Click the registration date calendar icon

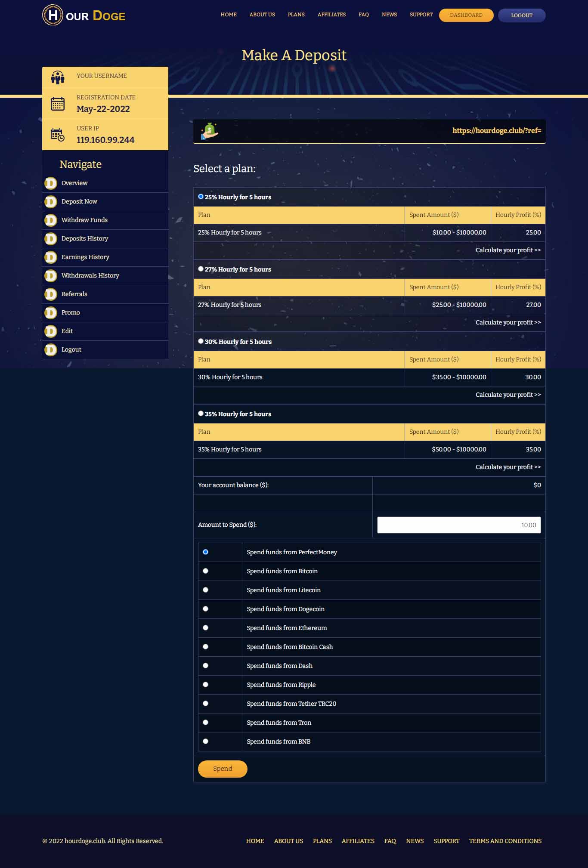[x=58, y=104]
